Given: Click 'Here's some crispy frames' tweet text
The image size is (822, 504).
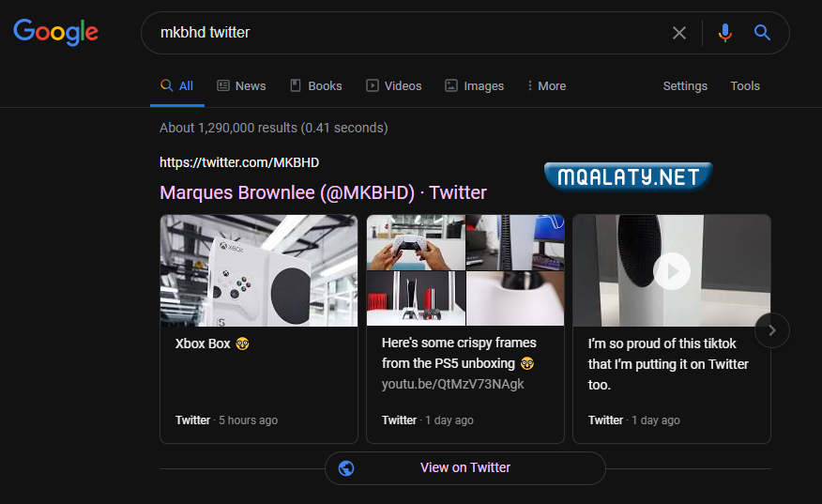Looking at the screenshot, I should pyautogui.click(x=459, y=353).
